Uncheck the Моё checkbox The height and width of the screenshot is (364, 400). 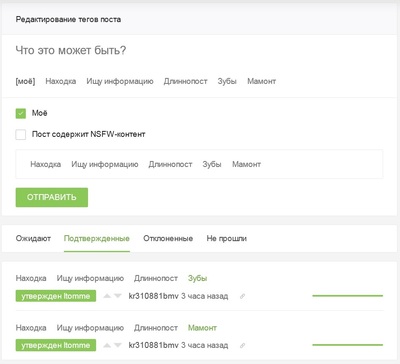coord(21,113)
